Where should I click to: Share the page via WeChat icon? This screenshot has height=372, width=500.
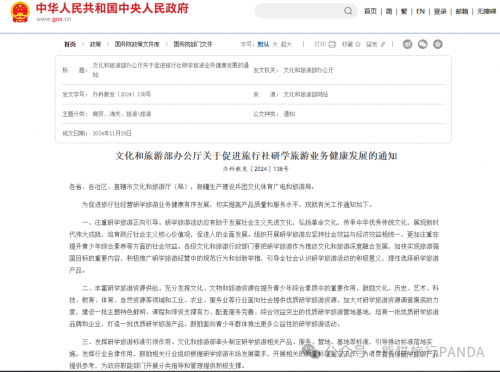point(423,44)
